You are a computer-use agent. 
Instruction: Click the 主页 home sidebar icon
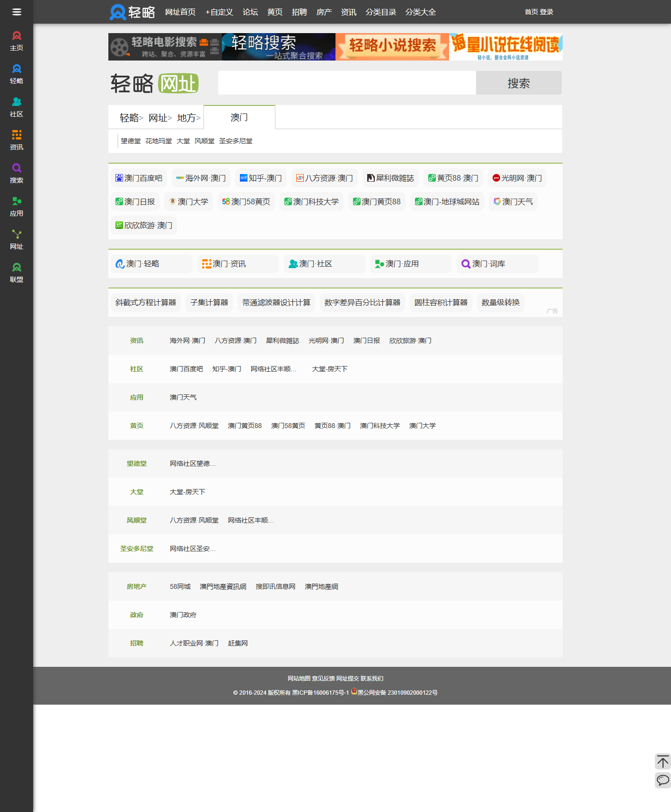point(17,41)
